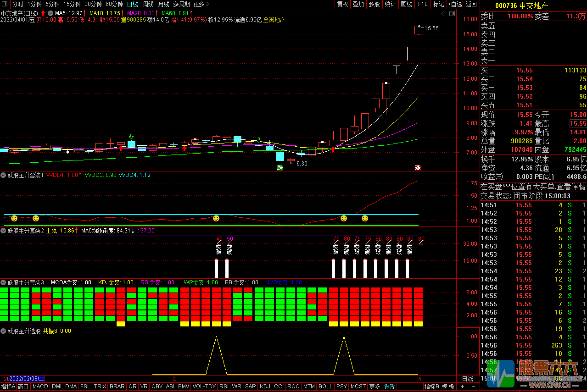Screen dimensions: 587x392
Task: Click the 000736 中交地产 stock title
Action: coord(521,6)
